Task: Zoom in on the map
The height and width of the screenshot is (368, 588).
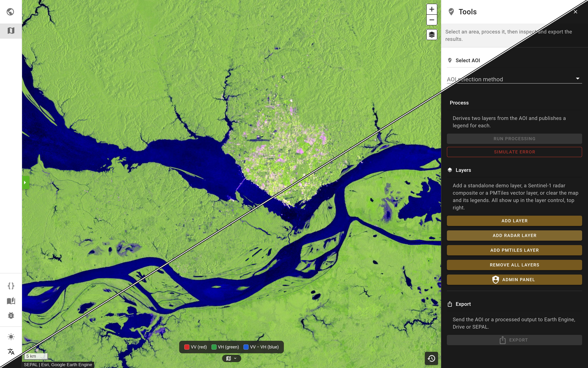Action: click(x=432, y=9)
